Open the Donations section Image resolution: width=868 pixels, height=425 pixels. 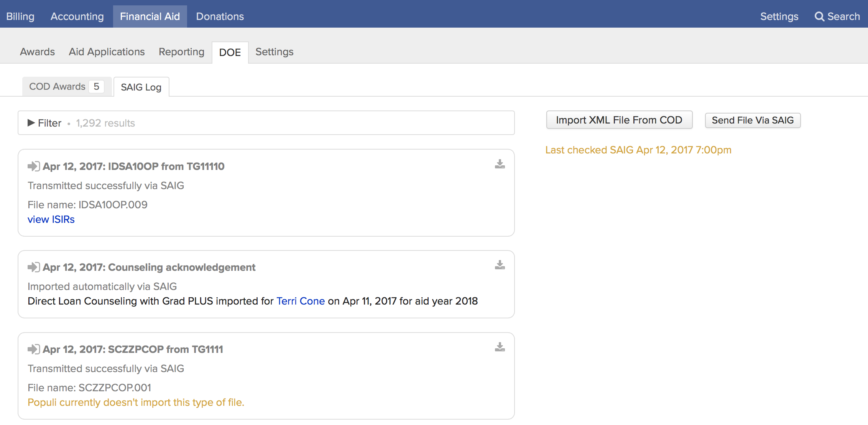[220, 16]
